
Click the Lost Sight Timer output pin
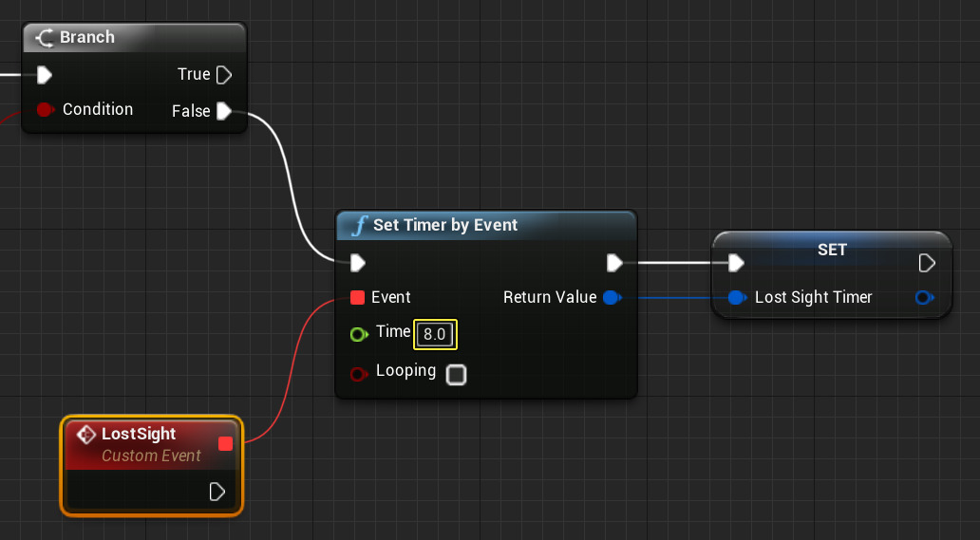(924, 298)
